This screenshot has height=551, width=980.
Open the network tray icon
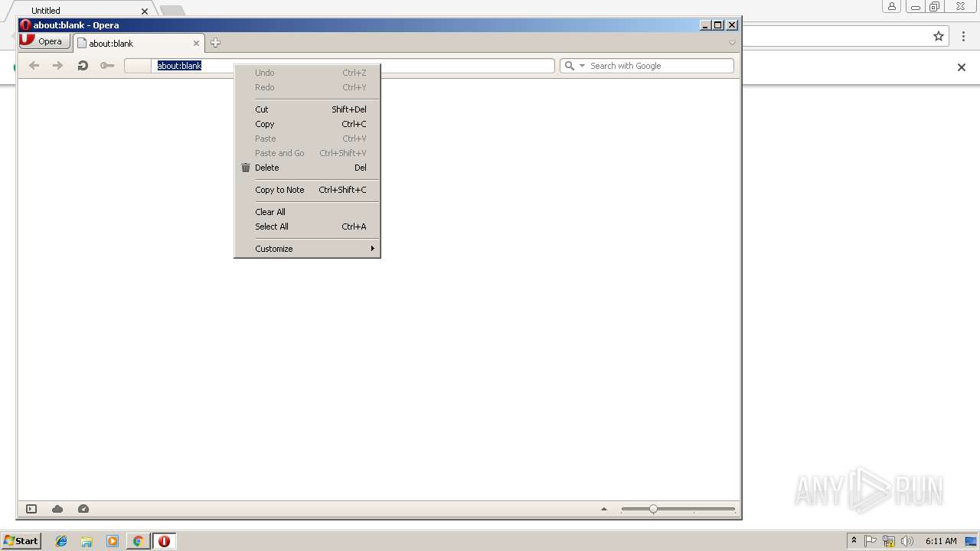click(889, 541)
